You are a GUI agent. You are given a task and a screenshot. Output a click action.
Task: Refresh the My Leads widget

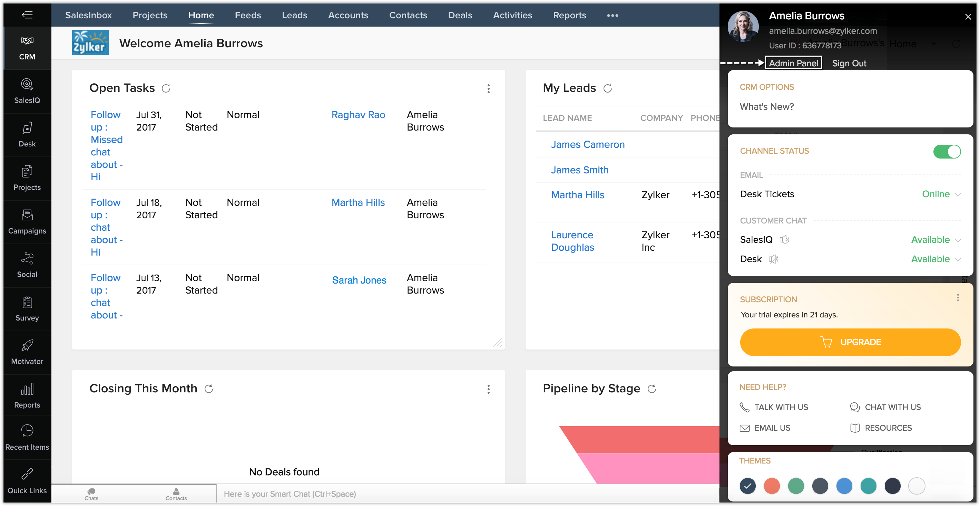click(608, 88)
